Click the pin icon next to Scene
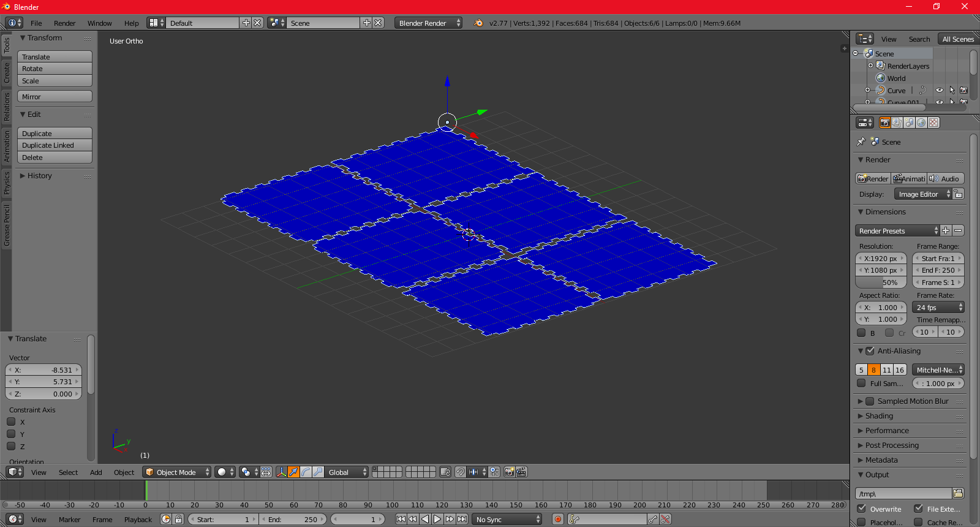 click(861, 142)
